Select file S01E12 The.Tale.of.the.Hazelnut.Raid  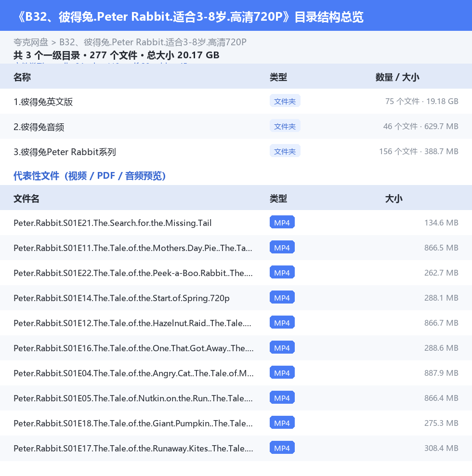[x=132, y=323]
